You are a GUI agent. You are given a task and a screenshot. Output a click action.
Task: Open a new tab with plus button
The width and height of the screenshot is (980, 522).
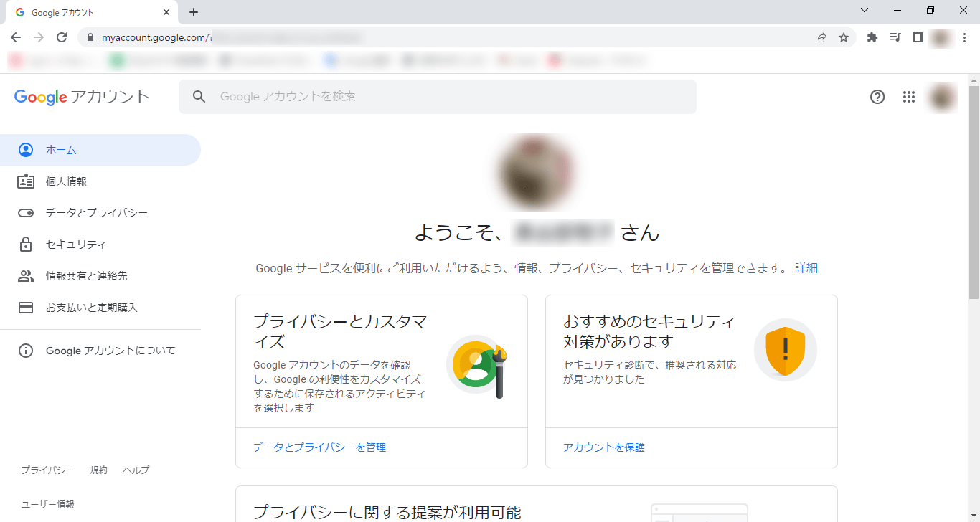coord(194,12)
